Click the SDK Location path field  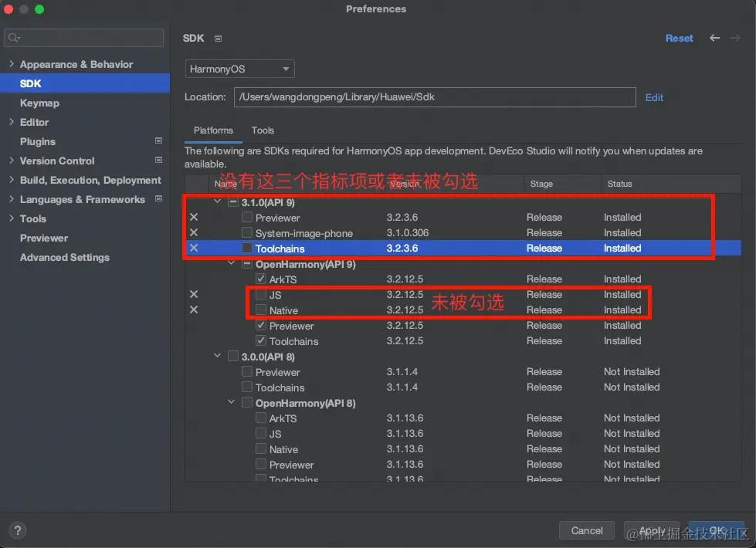[x=434, y=97]
